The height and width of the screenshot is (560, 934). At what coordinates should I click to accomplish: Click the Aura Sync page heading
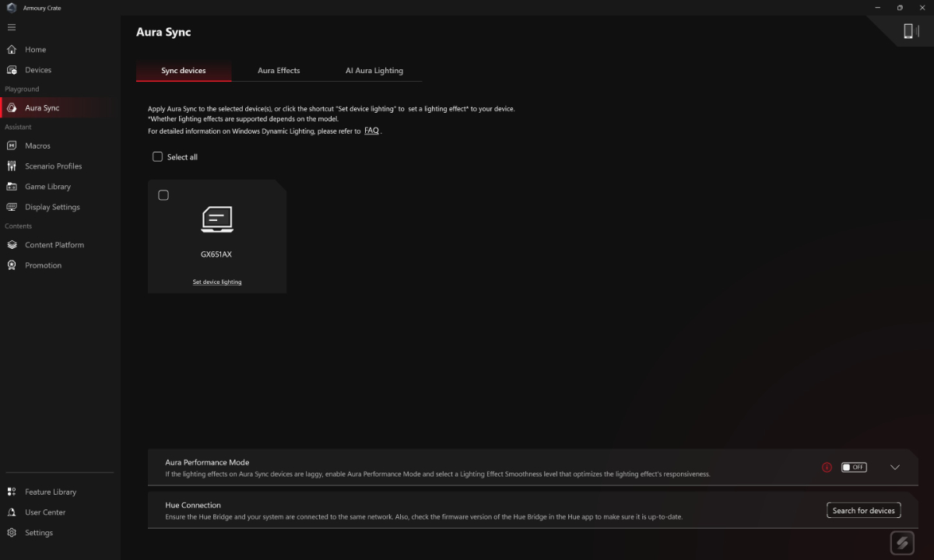coord(163,33)
